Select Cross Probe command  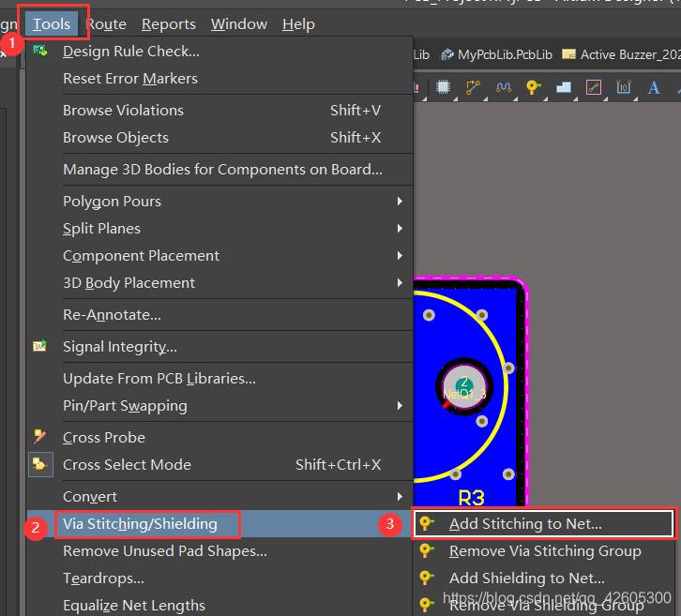[219, 438]
